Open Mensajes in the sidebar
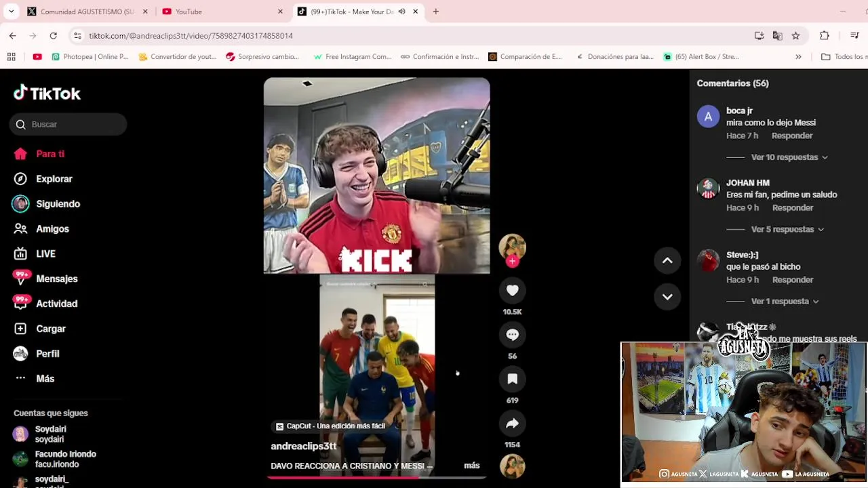The height and width of the screenshot is (488, 868). pos(45,279)
